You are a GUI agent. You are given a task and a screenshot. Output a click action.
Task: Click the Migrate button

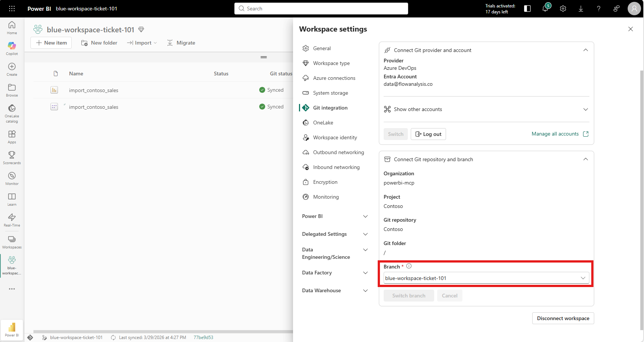pos(181,43)
